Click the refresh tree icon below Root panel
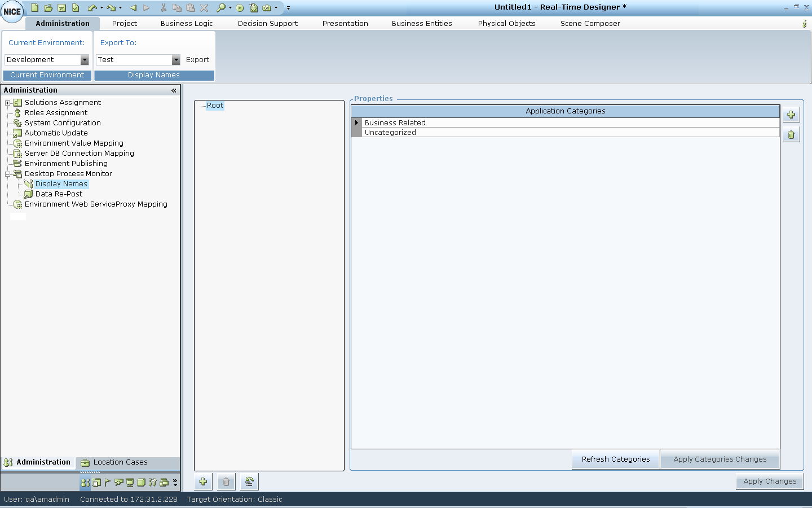The width and height of the screenshot is (812, 508). pos(249,482)
